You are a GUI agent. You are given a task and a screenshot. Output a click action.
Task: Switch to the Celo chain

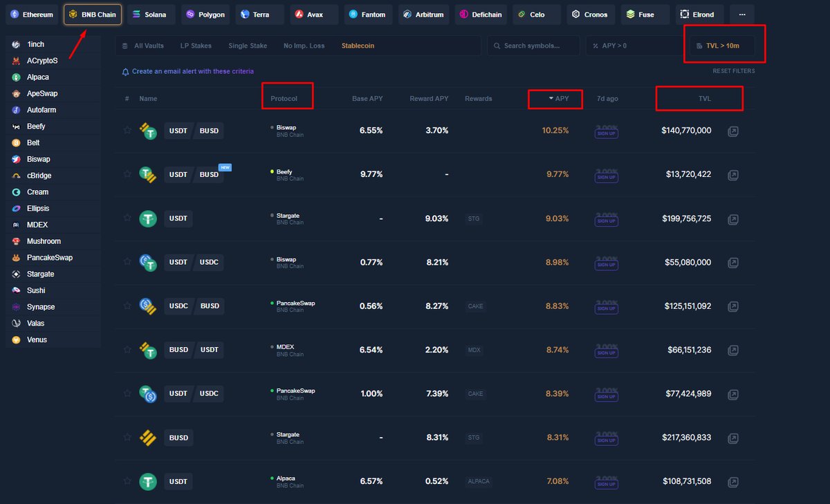click(536, 15)
